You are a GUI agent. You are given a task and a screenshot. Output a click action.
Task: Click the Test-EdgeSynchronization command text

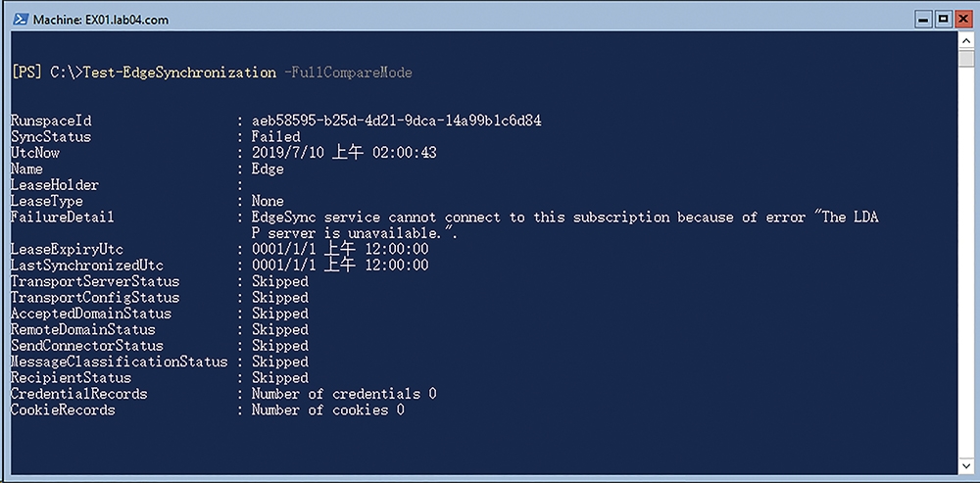click(179, 72)
